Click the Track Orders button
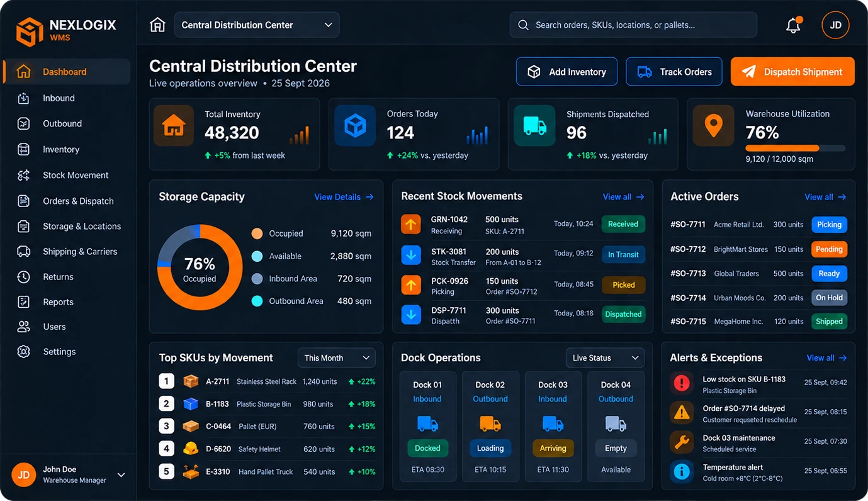Screen dimensions: 868x501 tap(674, 72)
